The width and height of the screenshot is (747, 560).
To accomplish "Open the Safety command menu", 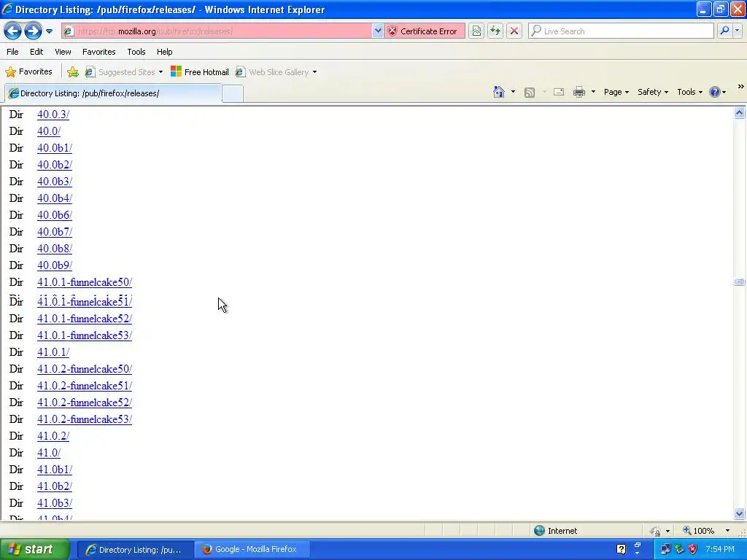I will (x=653, y=92).
